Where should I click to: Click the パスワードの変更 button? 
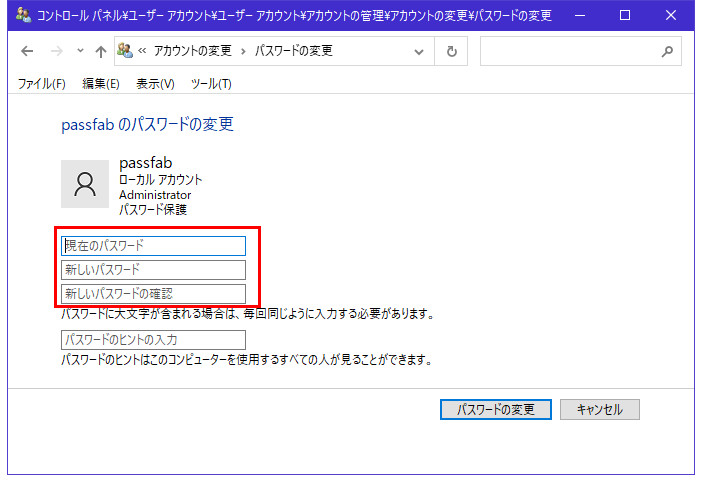(495, 410)
